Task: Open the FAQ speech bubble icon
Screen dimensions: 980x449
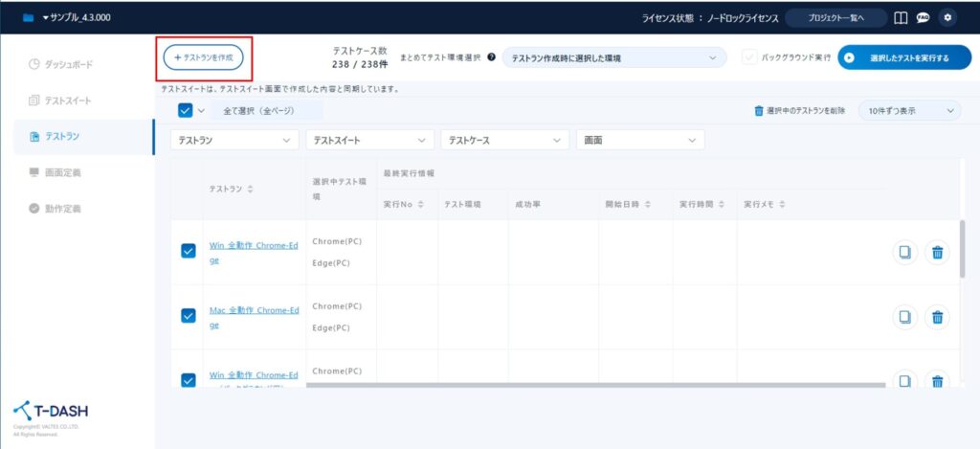Action: 924,17
